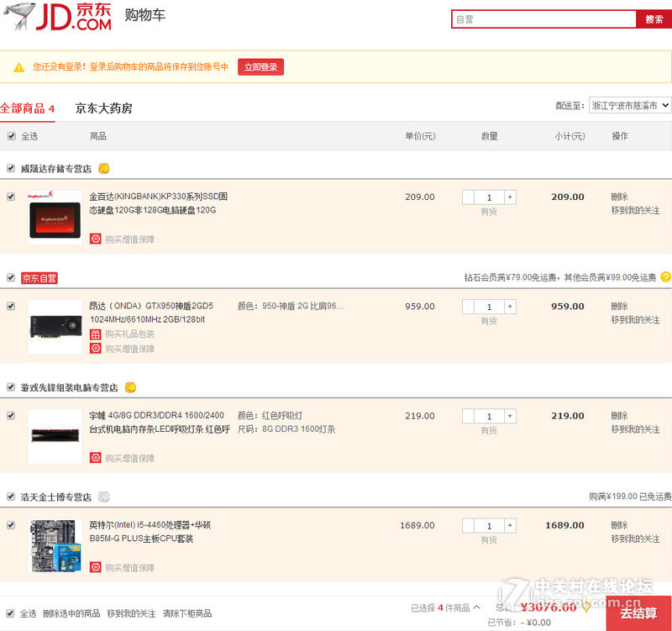The image size is (672, 631).
Task: Open the 昂达(ONDA)GTX950神盾2GD5 product title
Action: click(151, 313)
